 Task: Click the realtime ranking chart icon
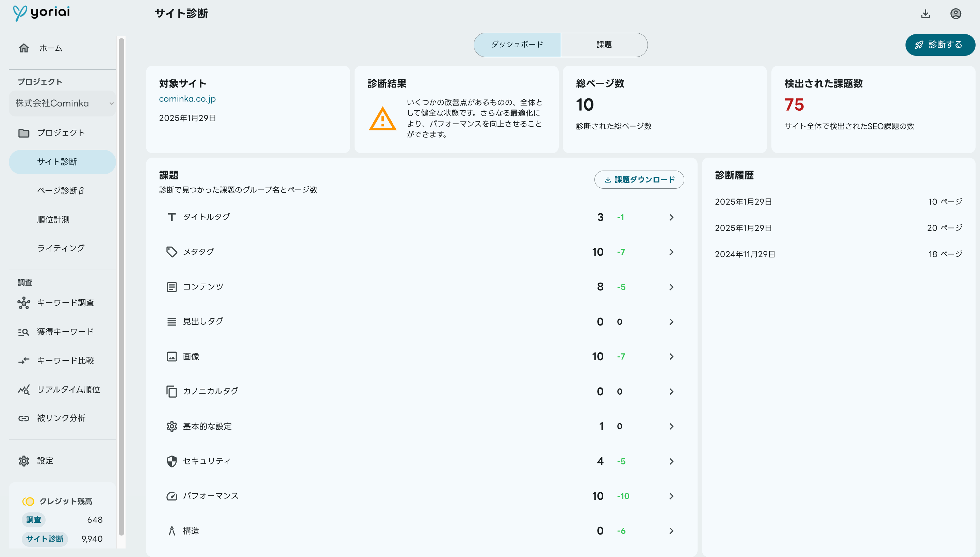24,389
